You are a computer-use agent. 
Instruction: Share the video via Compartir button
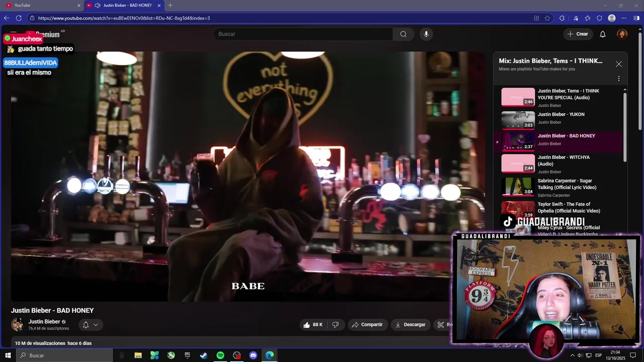click(368, 325)
